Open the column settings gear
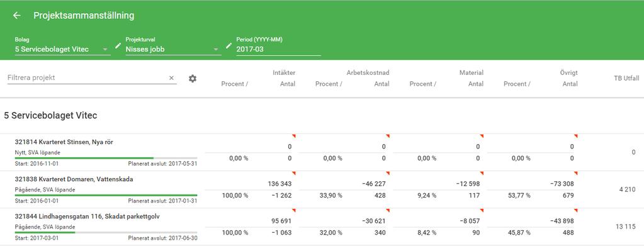 (x=193, y=78)
